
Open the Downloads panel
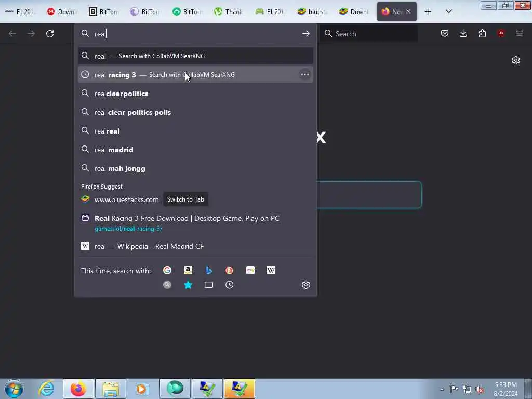pos(463,33)
